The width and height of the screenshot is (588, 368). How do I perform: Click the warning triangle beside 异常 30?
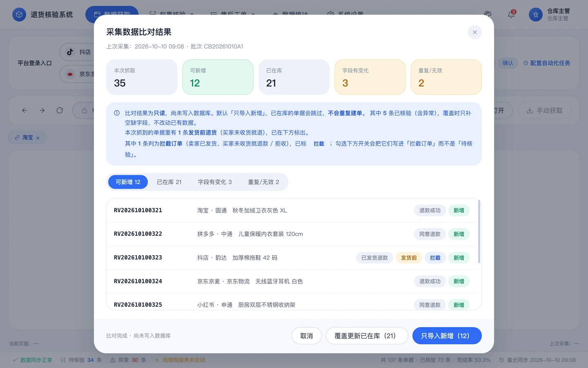[x=112, y=360]
